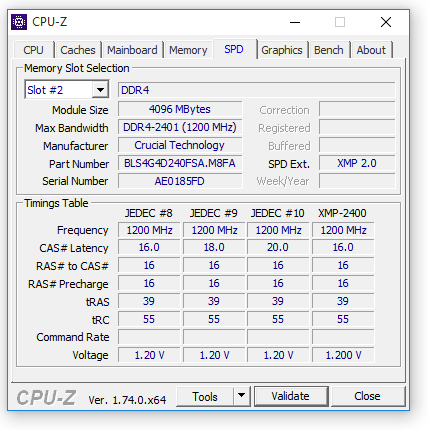This screenshot has height=430, width=428.
Task: Click the Max Bandwidth label
Action: coord(72,128)
